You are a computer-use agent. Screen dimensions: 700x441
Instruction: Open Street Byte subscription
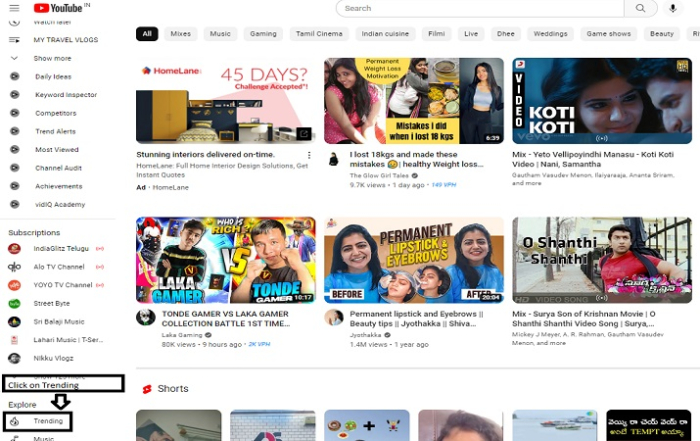[51, 303]
